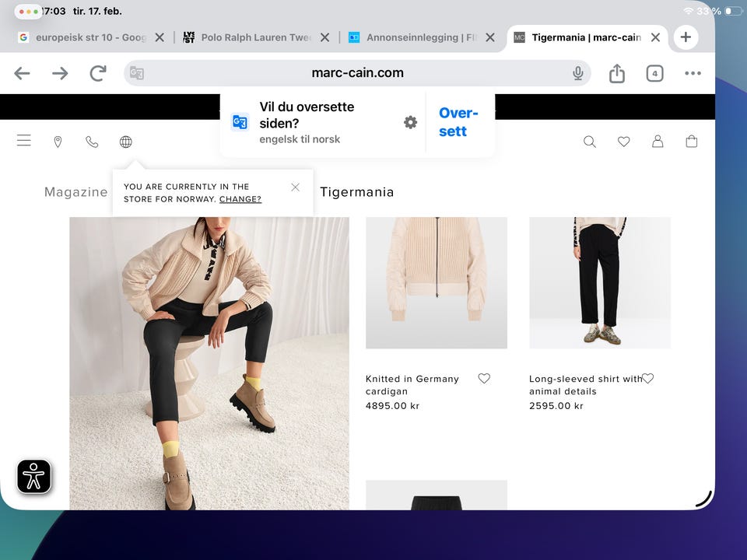747x560 pixels.
Task: Add Knitted in Germany cardigan to wishlist
Action: click(484, 378)
